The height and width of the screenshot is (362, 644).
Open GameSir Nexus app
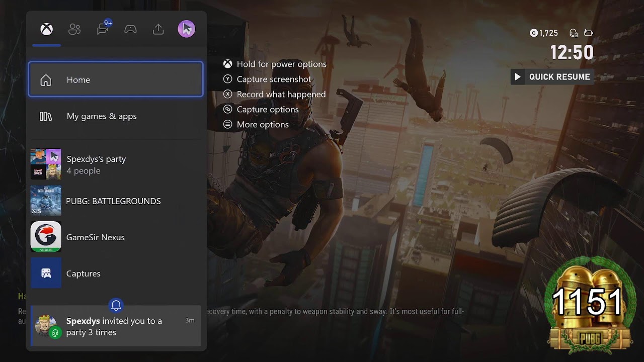pos(116,237)
